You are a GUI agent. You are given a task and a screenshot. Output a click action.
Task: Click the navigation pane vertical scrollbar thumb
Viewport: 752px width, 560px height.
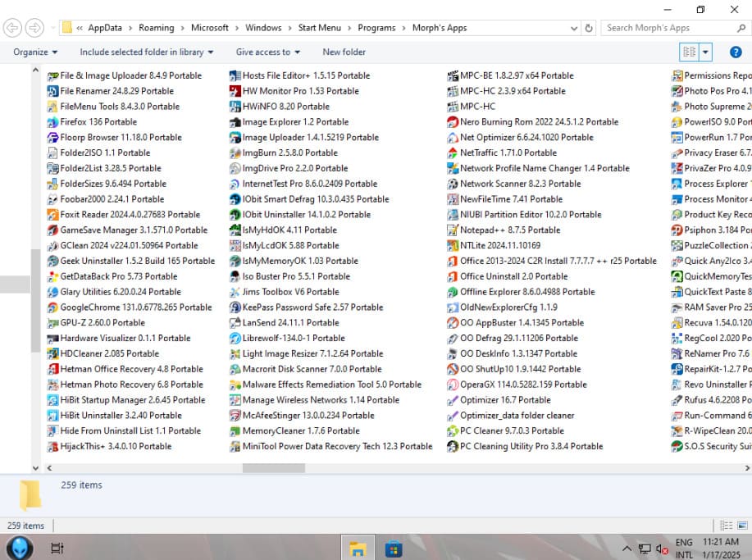click(x=35, y=301)
